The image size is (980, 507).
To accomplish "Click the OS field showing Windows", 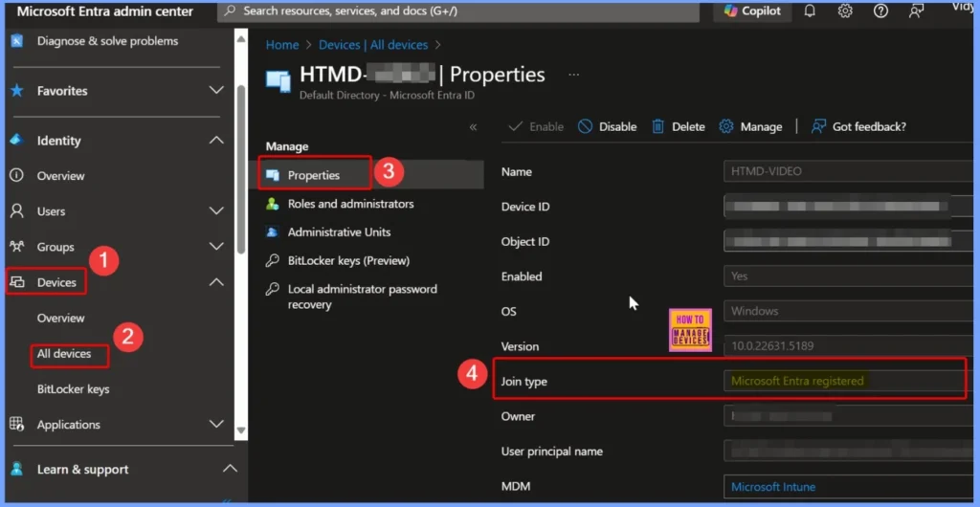I will coord(848,311).
